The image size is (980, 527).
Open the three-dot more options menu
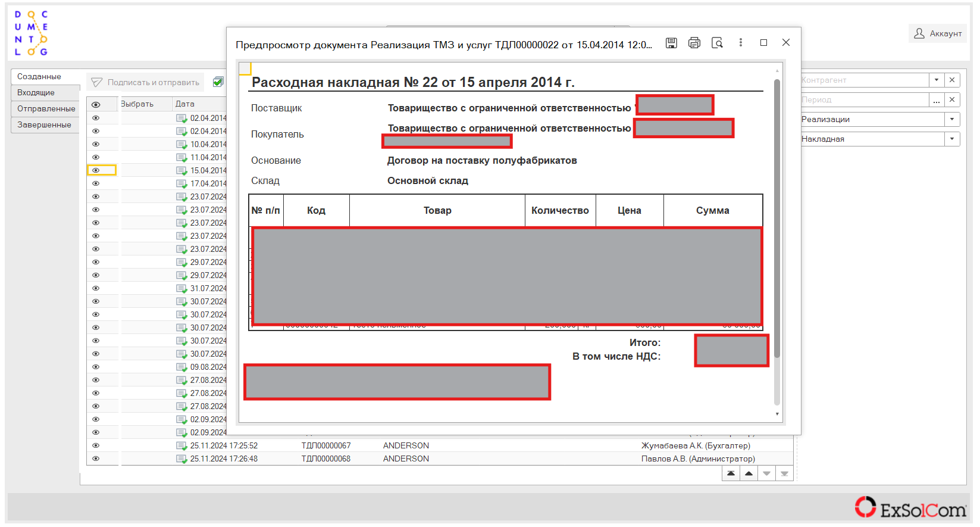tap(740, 43)
